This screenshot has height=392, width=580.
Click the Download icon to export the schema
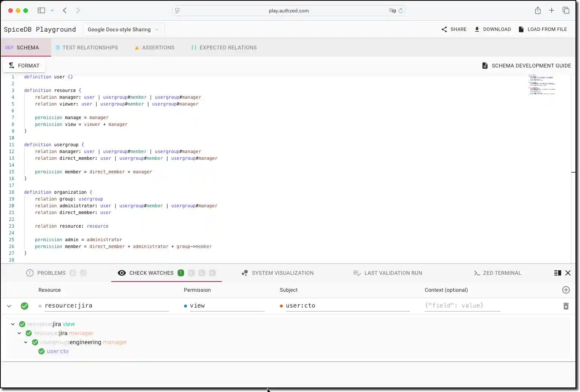477,29
